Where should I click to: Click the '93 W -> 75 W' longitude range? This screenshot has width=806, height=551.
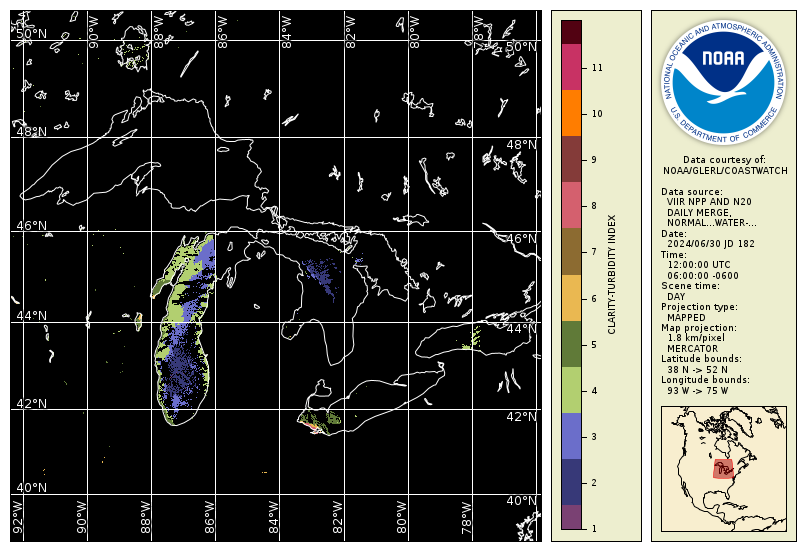pos(697,391)
